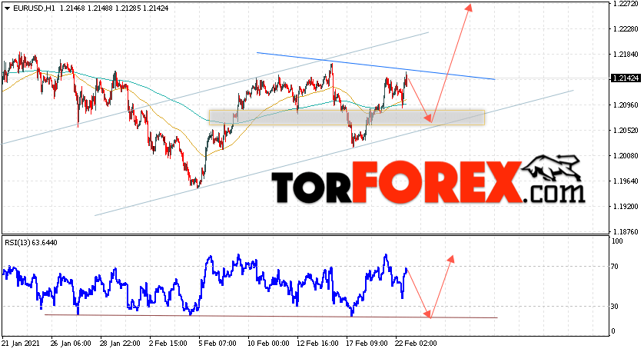Click the 21 Jan 2021 date label

coord(21,344)
